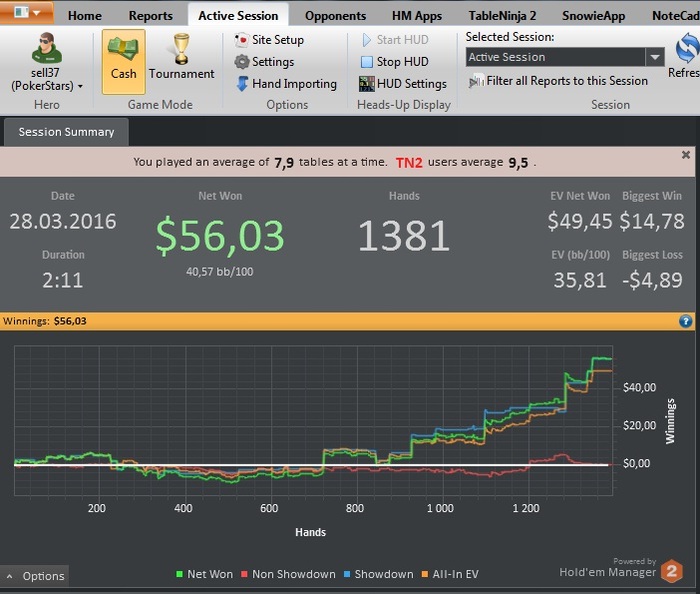Click the sell37 hero avatar icon
Screen dimensions: 700x594
pos(47,48)
